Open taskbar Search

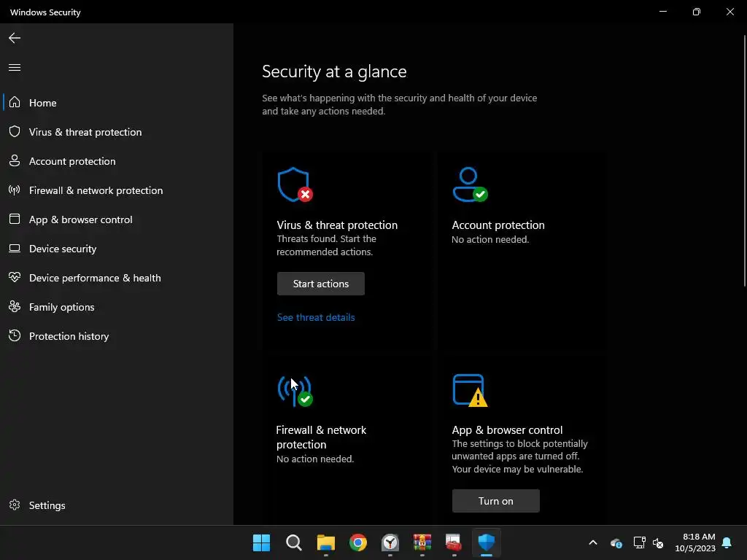click(x=293, y=542)
